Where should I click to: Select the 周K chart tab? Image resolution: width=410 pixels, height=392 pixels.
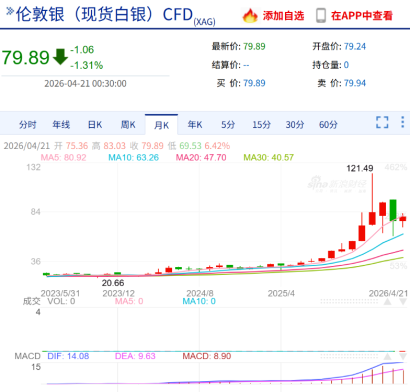(x=128, y=125)
